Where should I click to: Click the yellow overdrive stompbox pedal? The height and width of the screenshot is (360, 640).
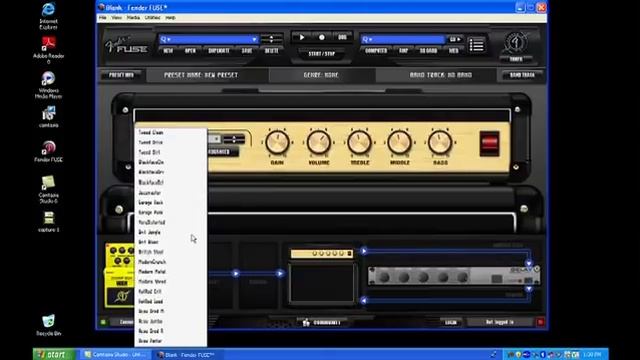[120, 276]
